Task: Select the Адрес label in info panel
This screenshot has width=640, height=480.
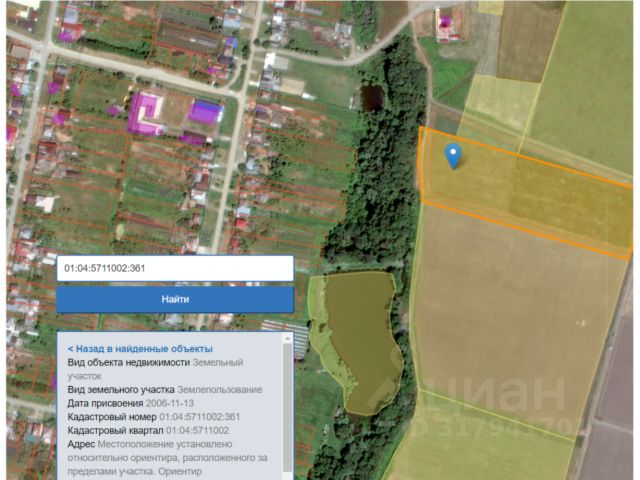Action: point(81,444)
